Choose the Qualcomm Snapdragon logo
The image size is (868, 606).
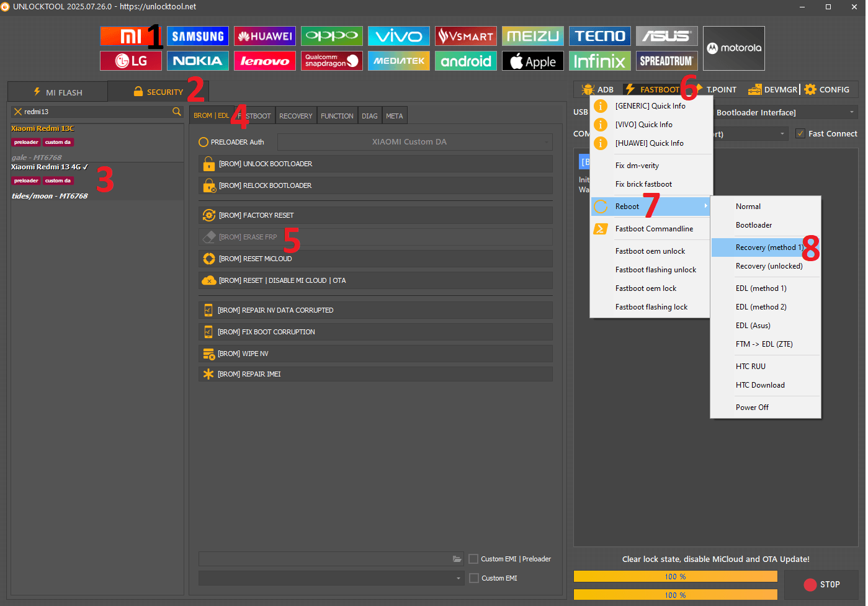point(331,61)
